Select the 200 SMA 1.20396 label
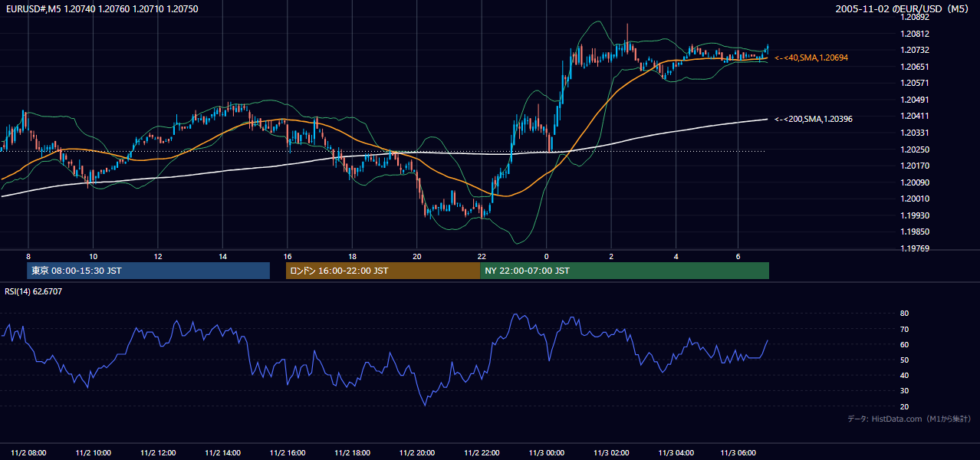Image resolution: width=980 pixels, height=460 pixels. pos(814,119)
